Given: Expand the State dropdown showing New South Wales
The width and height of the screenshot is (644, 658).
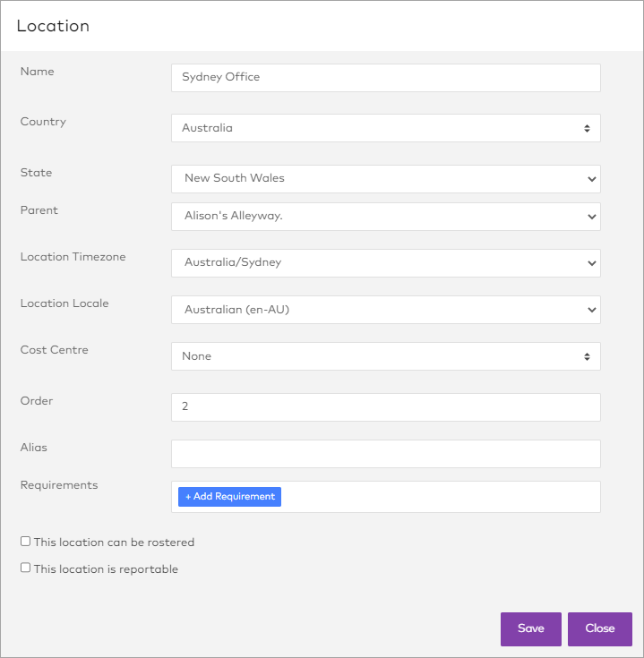Looking at the screenshot, I should click(385, 178).
